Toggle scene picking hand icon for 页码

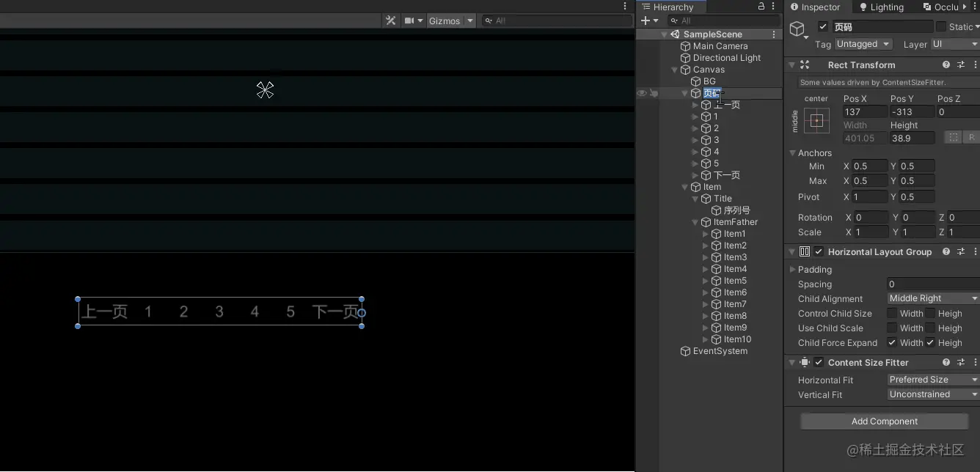pyautogui.click(x=654, y=93)
